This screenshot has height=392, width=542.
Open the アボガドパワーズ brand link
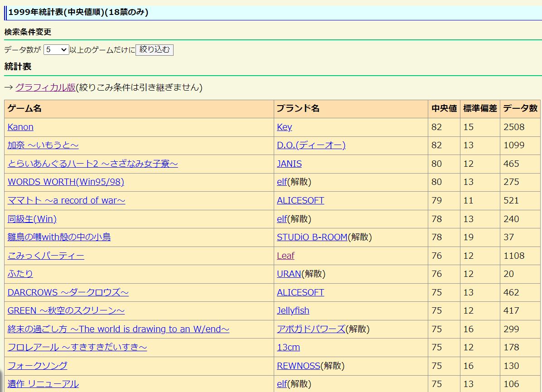click(x=311, y=329)
